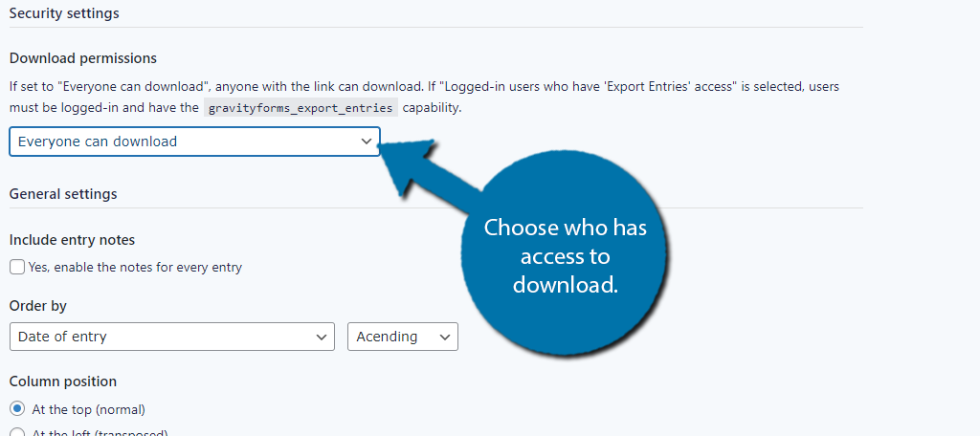Click the "General settings" section heading

pos(63,194)
